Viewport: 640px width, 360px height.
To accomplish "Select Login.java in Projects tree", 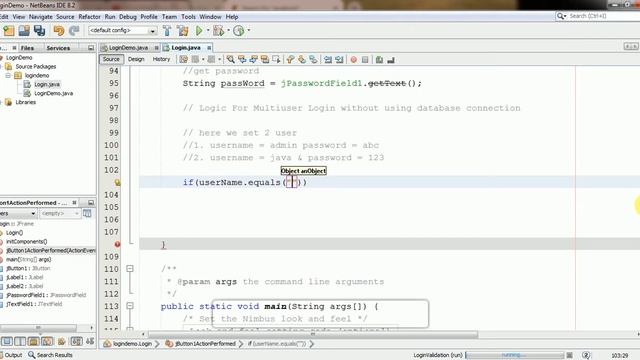I will pyautogui.click(x=47, y=84).
